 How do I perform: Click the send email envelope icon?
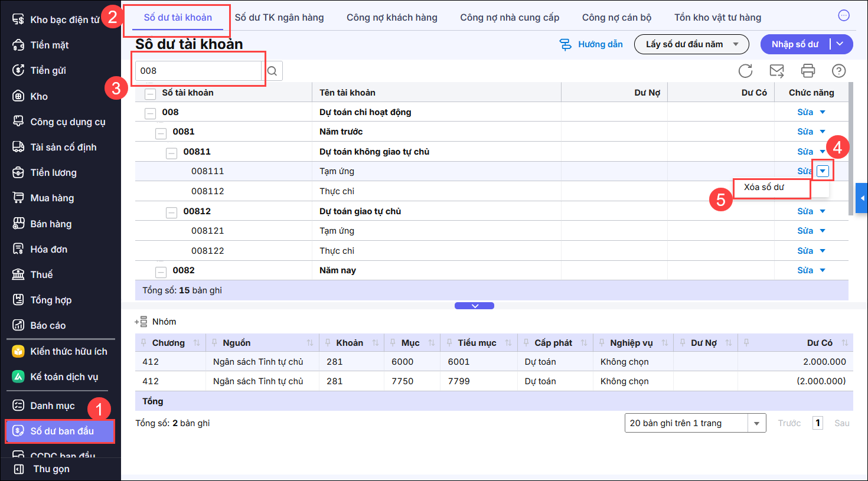[776, 71]
